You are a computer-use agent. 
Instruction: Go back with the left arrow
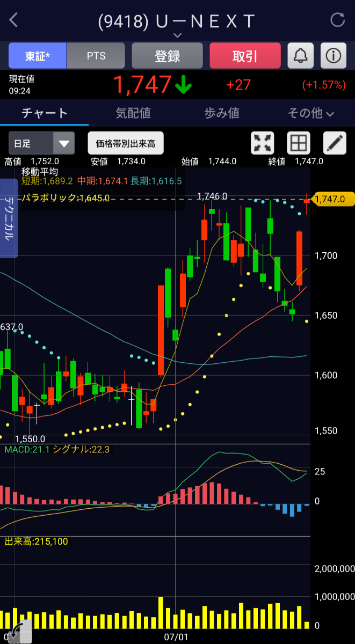click(13, 20)
